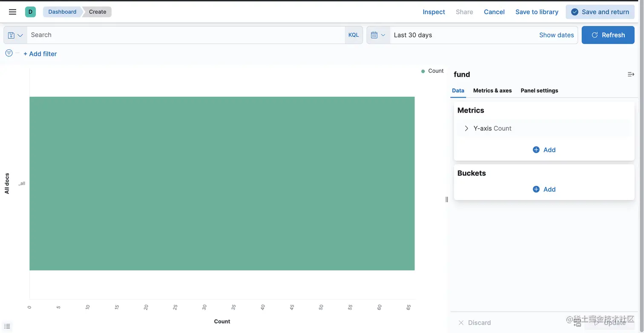Viewport: 644px width, 333px height.
Task: Open saved query menu dropdown
Action: (15, 35)
